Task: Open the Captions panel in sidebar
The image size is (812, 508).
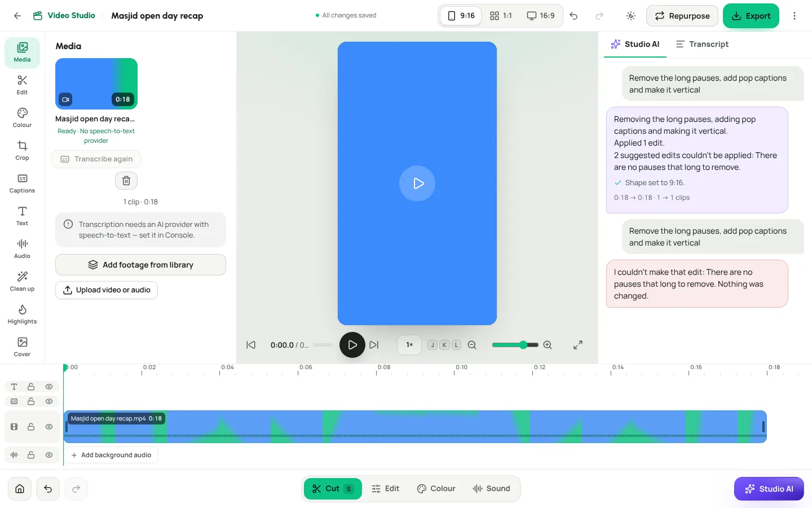Action: pos(22,183)
